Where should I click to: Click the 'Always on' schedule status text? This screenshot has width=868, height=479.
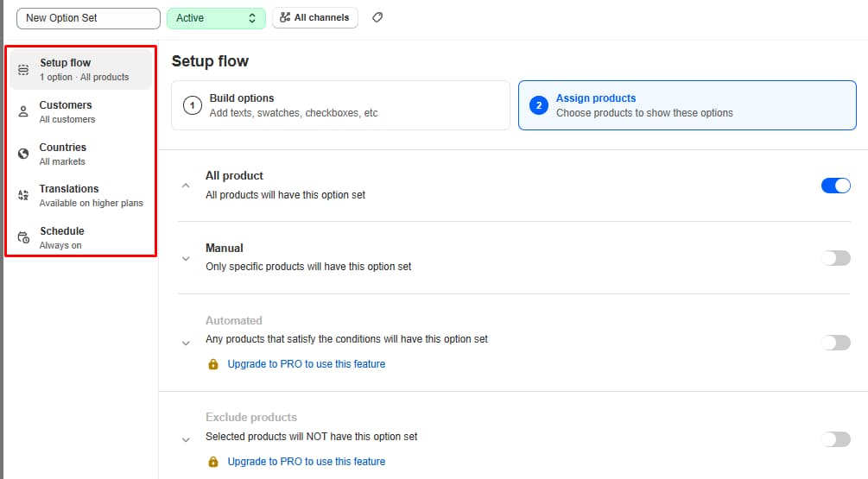60,245
